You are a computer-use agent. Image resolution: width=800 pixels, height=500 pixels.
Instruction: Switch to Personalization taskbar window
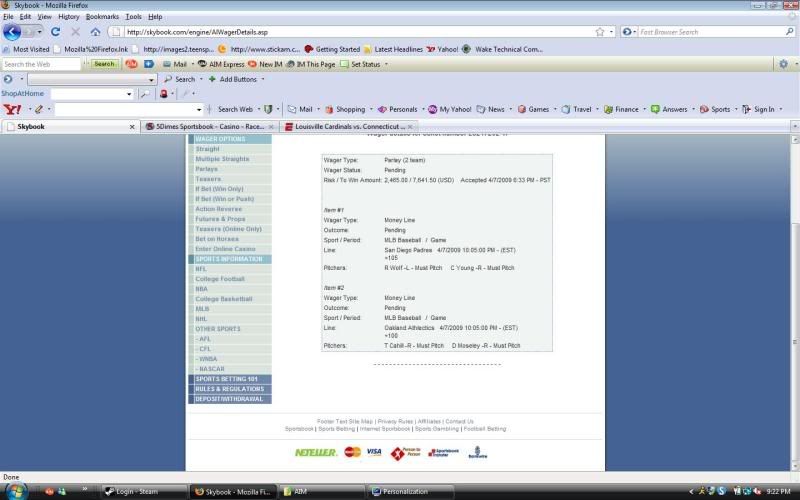pyautogui.click(x=411, y=492)
